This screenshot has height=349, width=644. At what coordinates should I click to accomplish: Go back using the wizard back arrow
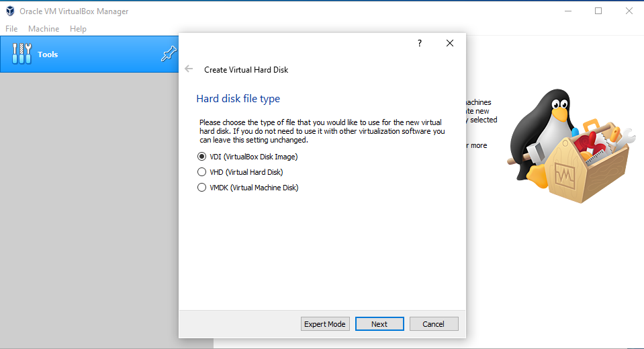pyautogui.click(x=189, y=69)
